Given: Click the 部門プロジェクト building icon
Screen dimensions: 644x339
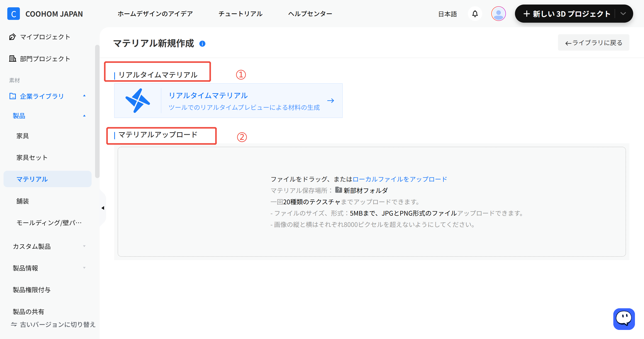Looking at the screenshot, I should [x=13, y=58].
